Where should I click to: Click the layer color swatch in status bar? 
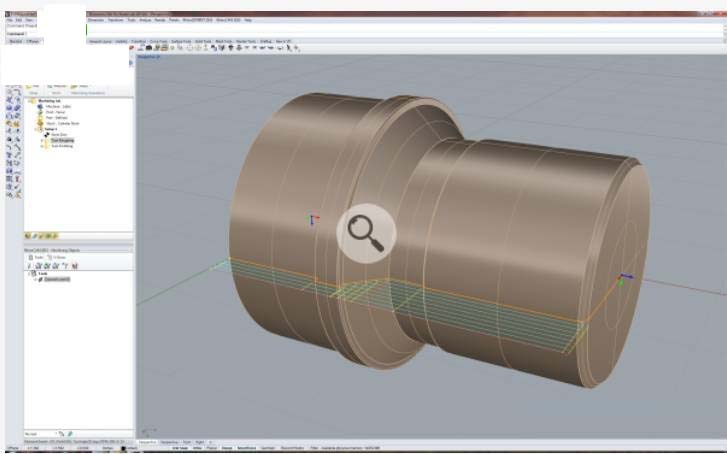pyautogui.click(x=123, y=447)
